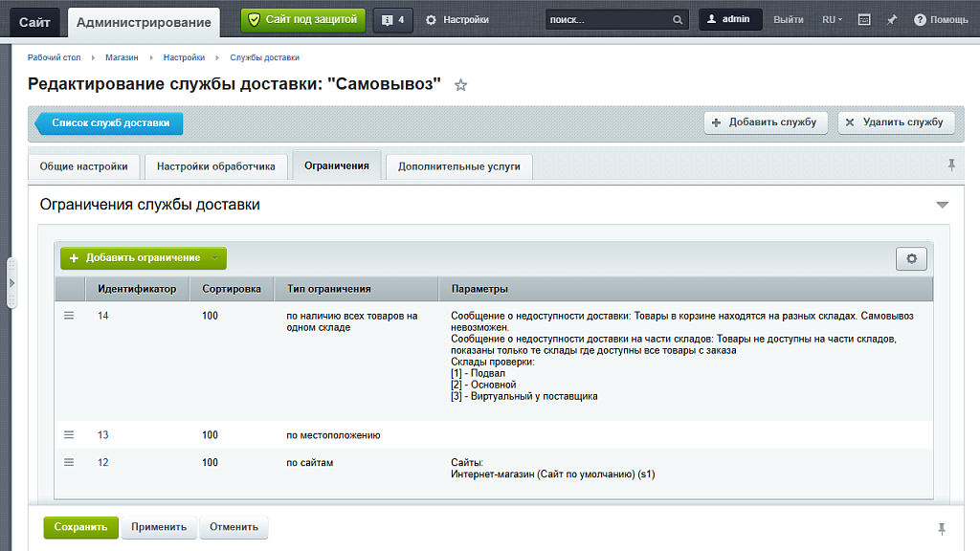Toggle the left sidebar panel handle

pos(11,283)
